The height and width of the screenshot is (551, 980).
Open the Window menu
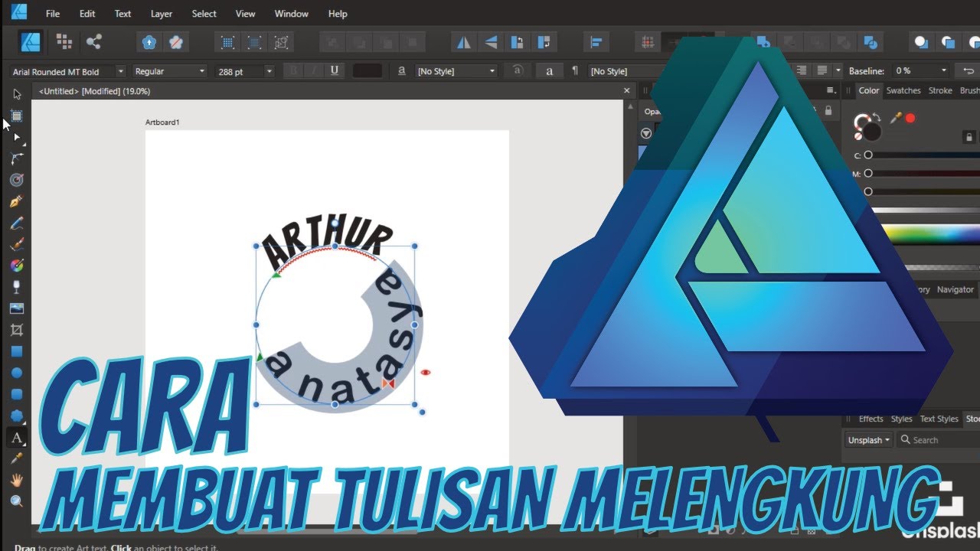[292, 14]
